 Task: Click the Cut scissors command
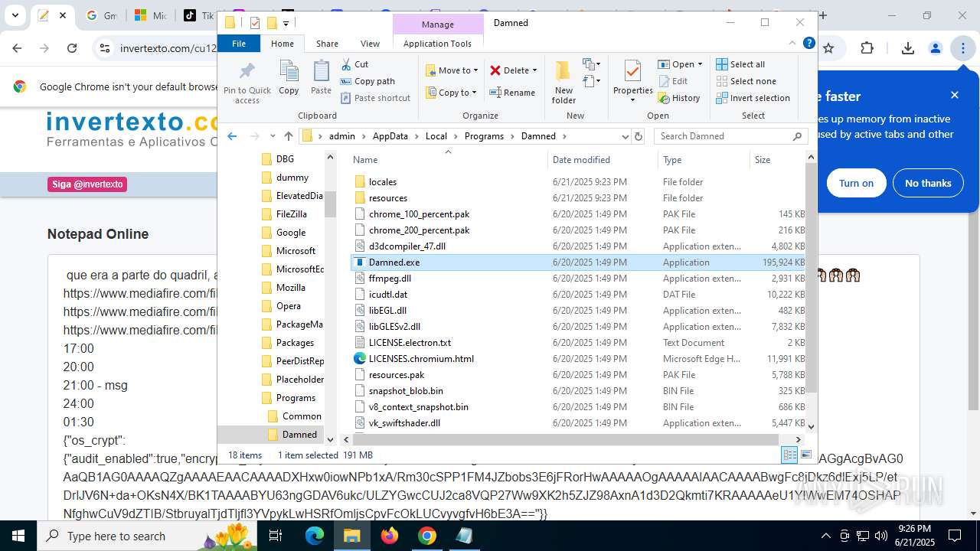click(x=354, y=64)
